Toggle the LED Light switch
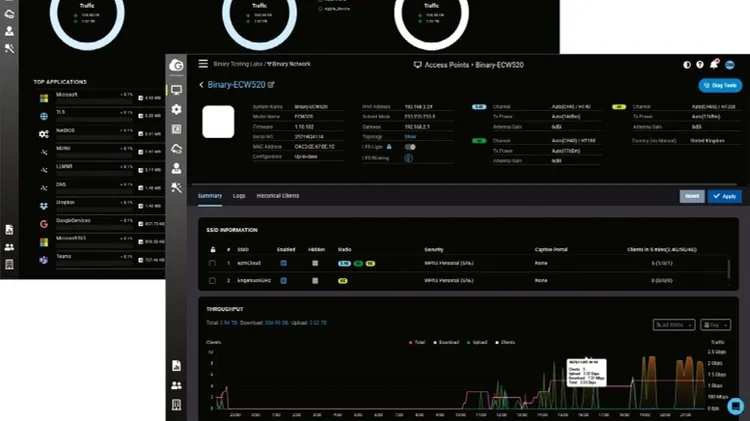This screenshot has width=750, height=421. tap(409, 147)
